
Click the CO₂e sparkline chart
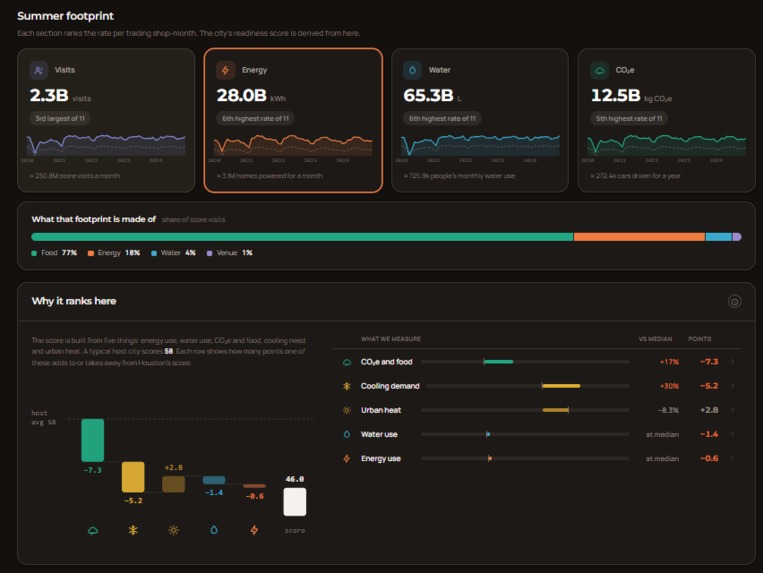[x=667, y=145]
